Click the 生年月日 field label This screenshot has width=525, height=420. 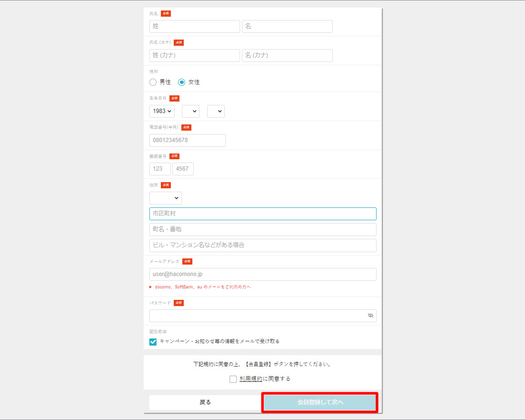[x=157, y=98]
